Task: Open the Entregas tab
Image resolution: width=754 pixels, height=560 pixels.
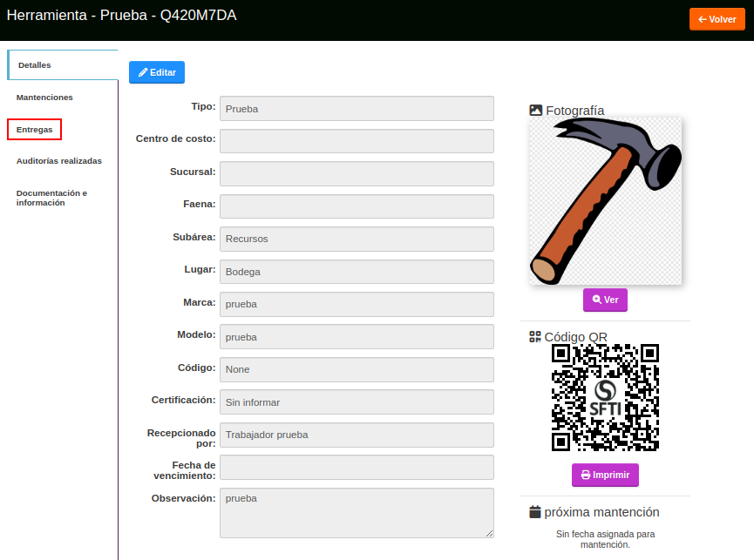Action: click(35, 130)
